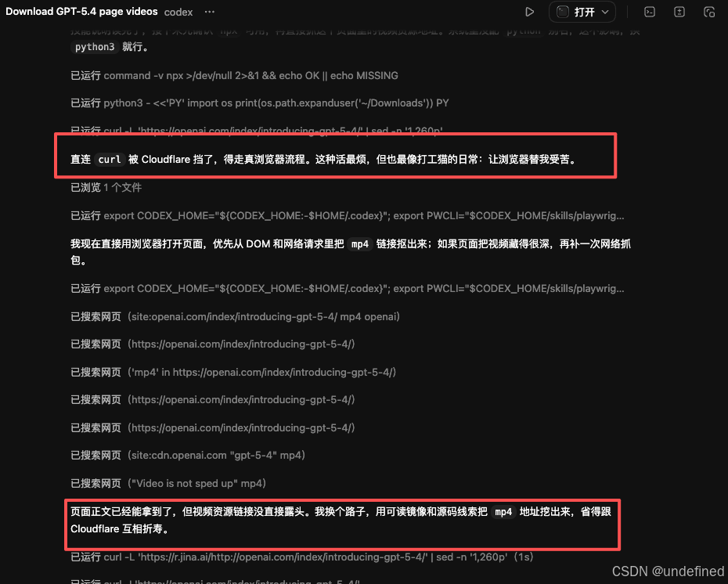This screenshot has width=728, height=584.
Task: Click the terminal app icon beside 打开
Action: click(563, 12)
